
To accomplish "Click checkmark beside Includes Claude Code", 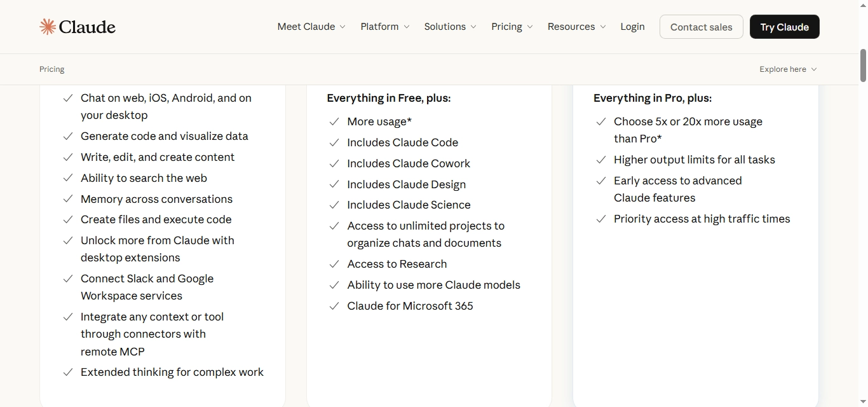I will tap(334, 143).
